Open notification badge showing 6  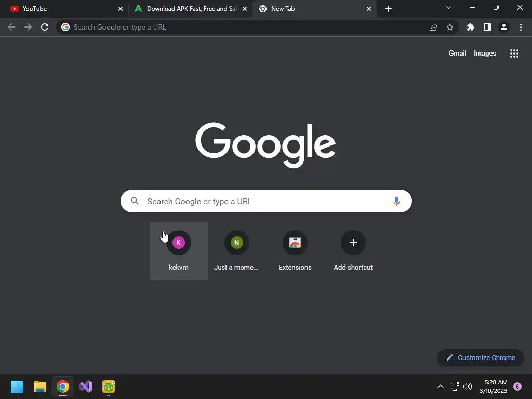(x=517, y=387)
